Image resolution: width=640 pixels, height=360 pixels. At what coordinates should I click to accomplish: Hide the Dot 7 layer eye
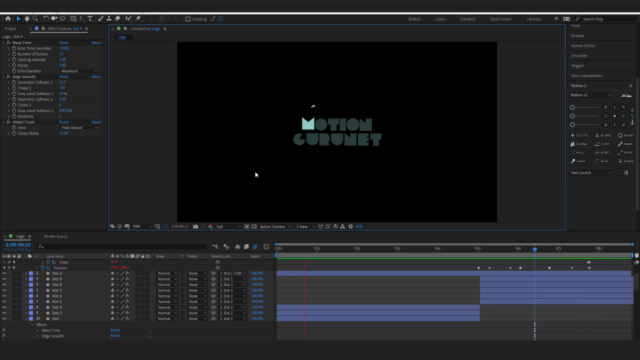point(4,291)
